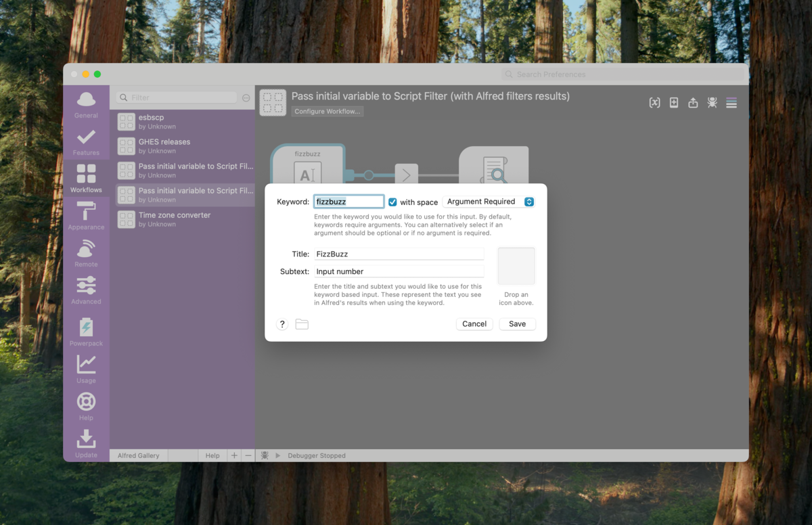Click the icon drop well in dialog
This screenshot has height=525, width=812.
click(516, 266)
